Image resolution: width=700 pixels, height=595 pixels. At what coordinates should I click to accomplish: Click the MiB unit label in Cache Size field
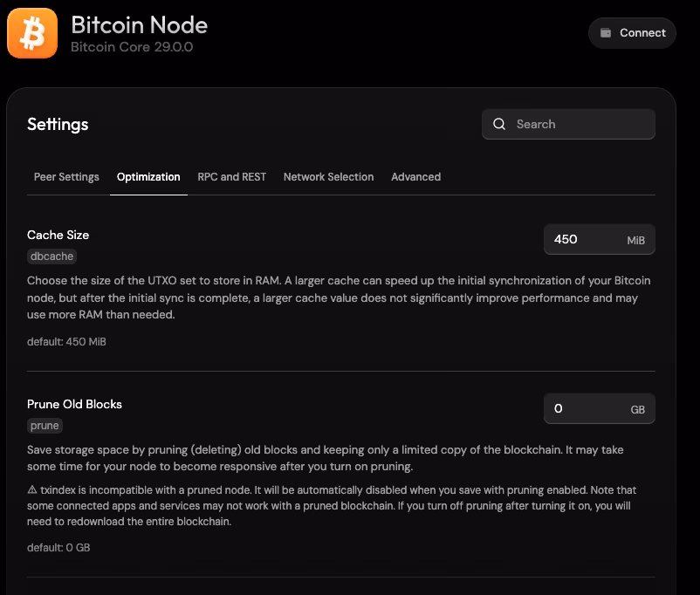(636, 239)
